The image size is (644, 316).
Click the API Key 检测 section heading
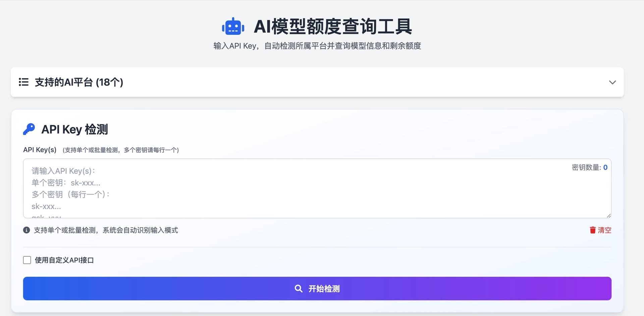[74, 129]
